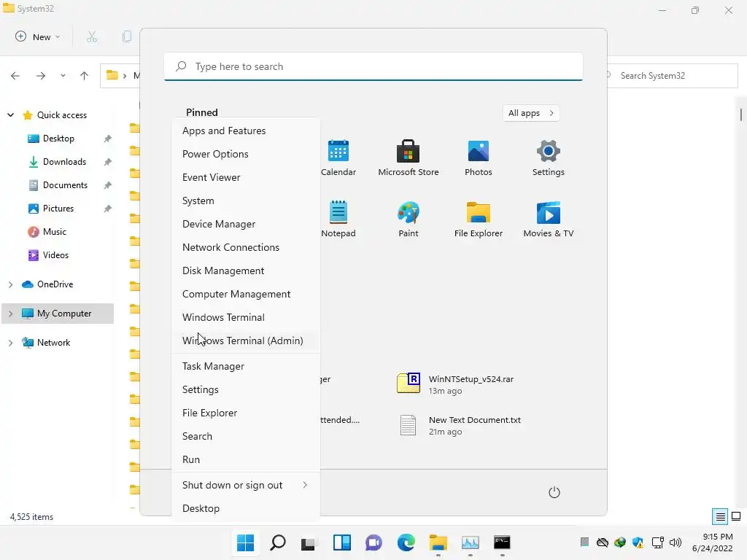Viewport: 747px width, 560px height.
Task: Open File Explorer pinned app icon
Action: pyautogui.click(x=479, y=219)
